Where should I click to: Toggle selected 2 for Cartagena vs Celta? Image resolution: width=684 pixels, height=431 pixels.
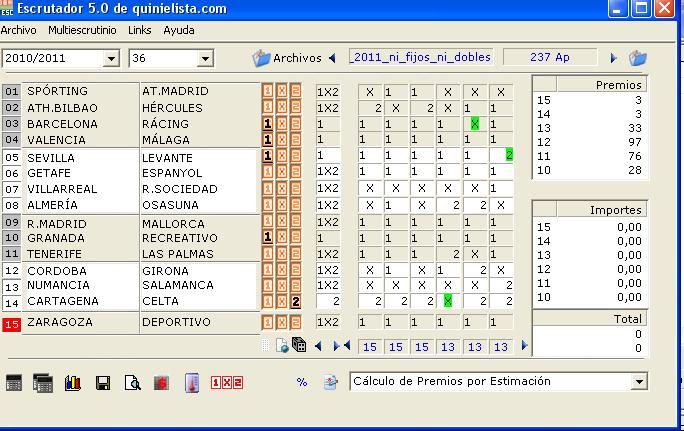(296, 301)
